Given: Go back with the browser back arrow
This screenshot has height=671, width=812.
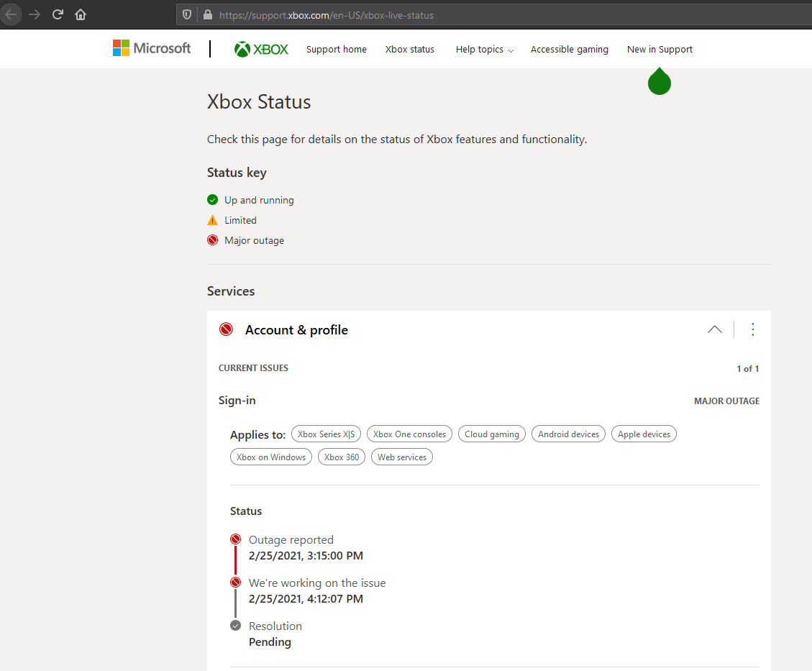Looking at the screenshot, I should [11, 14].
